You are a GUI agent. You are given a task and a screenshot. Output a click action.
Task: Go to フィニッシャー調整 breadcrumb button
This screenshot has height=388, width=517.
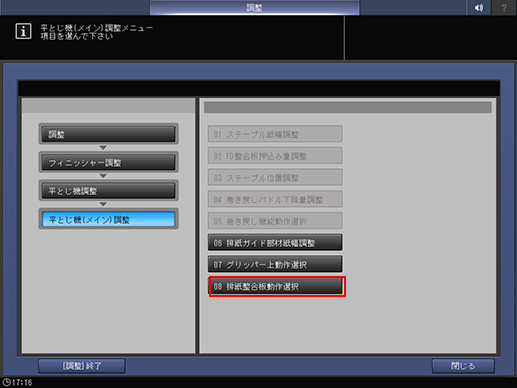108,162
